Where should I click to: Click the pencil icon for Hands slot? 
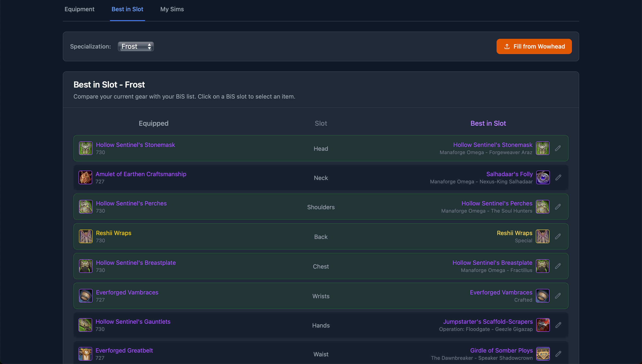558,325
